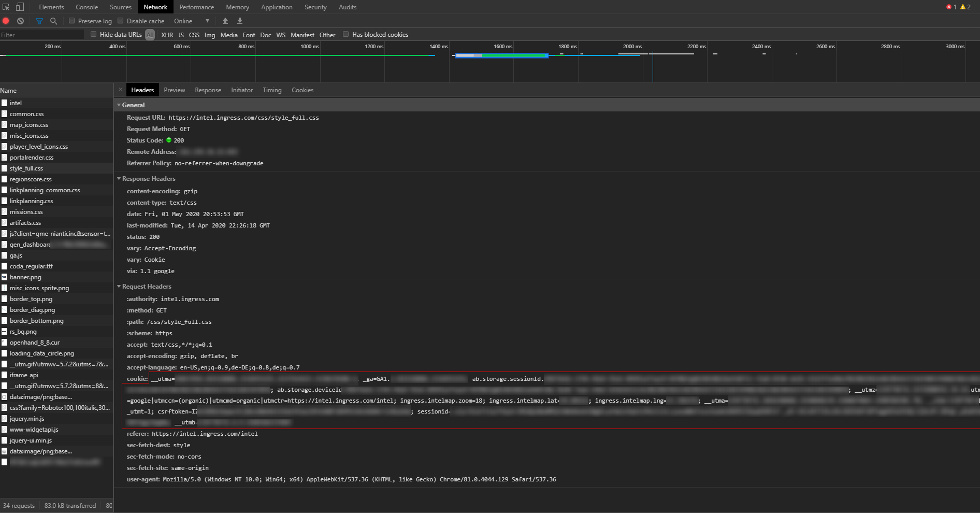Enable Preserve log checkbox
The image size is (980, 513).
click(x=72, y=21)
